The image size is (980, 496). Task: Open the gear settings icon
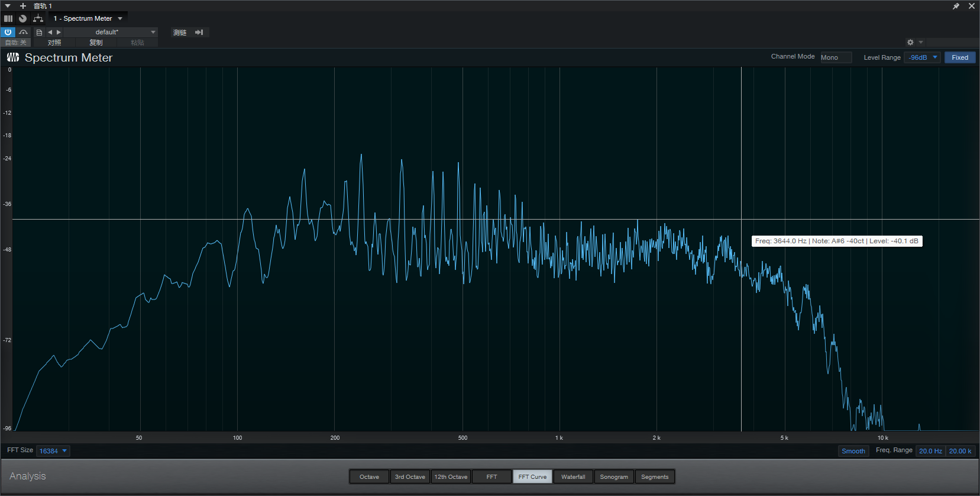click(x=910, y=43)
